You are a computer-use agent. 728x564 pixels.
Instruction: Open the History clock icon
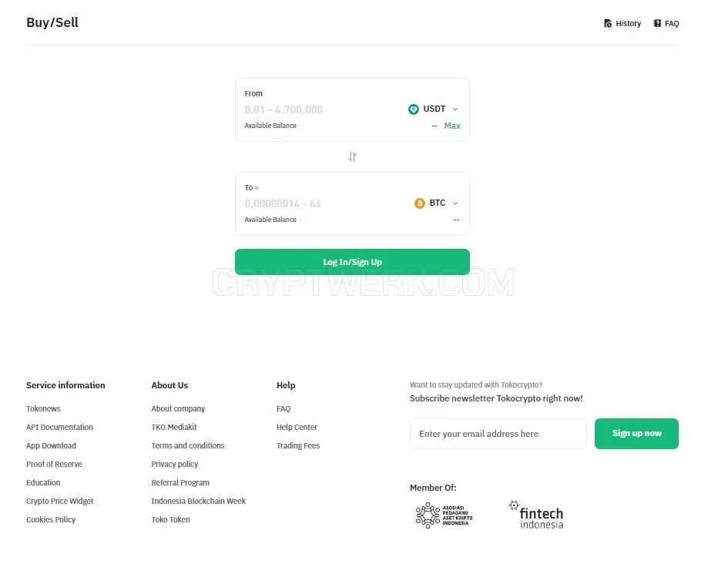[608, 23]
